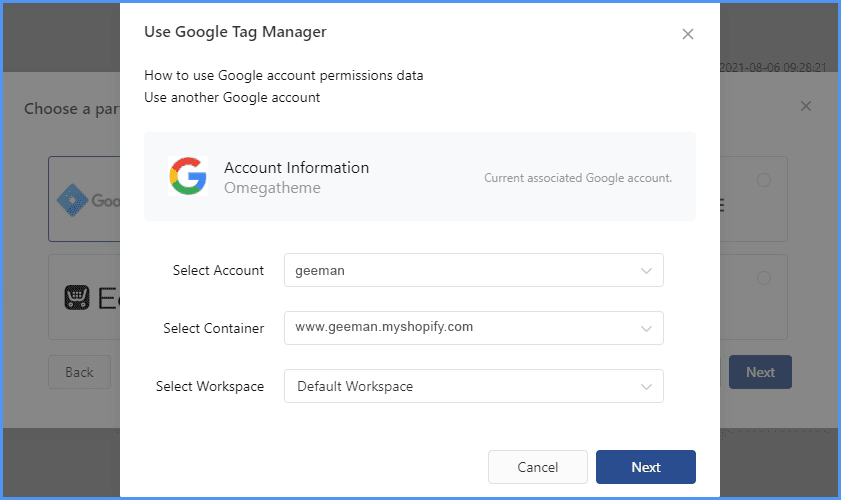Open How to use Google account permissions data
841x500 pixels.
283,76
